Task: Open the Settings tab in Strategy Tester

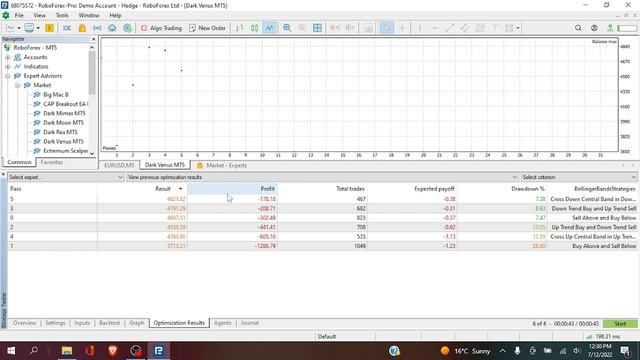Action: (55, 323)
